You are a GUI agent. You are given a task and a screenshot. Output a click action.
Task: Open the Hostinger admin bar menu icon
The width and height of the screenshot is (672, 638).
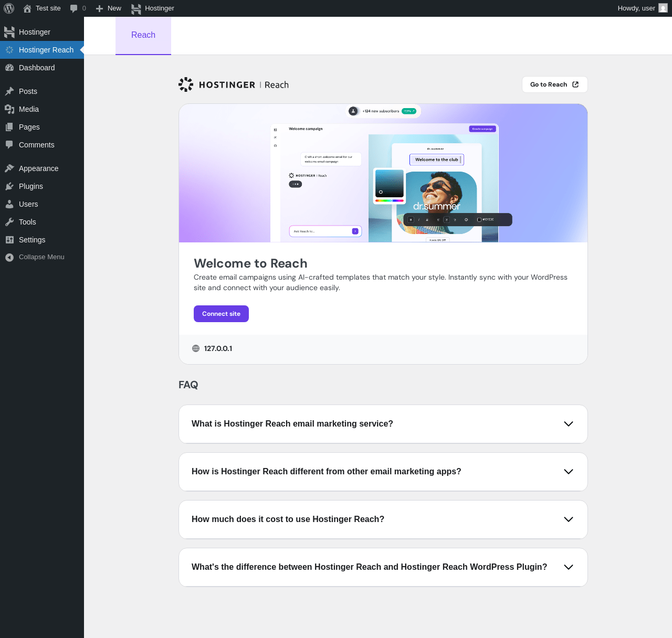point(136,8)
